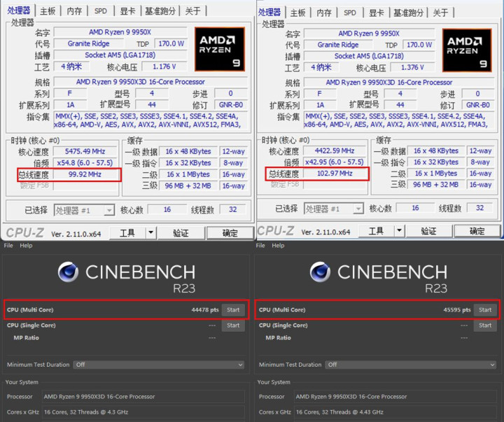Open the 主板 tab in left CPU-Z window
The image size is (504, 422).
pyautogui.click(x=48, y=11)
